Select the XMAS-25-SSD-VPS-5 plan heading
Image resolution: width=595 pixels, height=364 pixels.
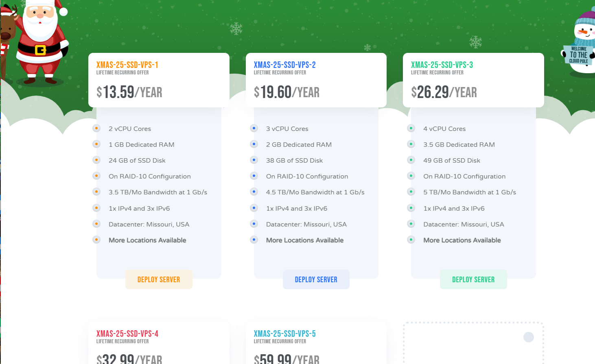(x=284, y=333)
